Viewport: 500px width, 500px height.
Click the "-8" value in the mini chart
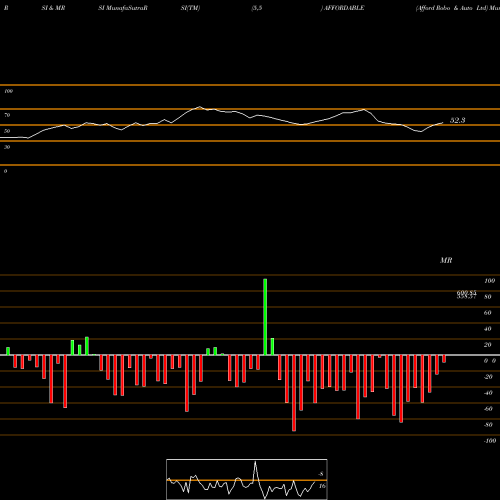tap(321, 474)
